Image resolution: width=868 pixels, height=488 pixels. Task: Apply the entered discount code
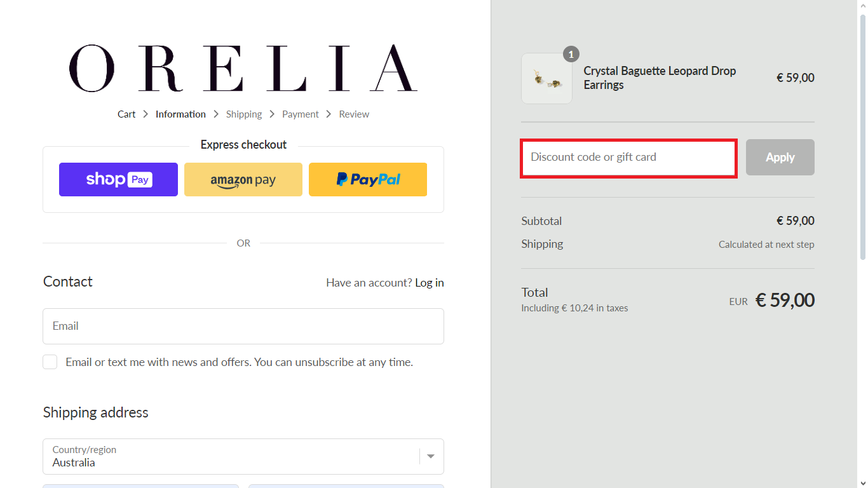pyautogui.click(x=780, y=157)
